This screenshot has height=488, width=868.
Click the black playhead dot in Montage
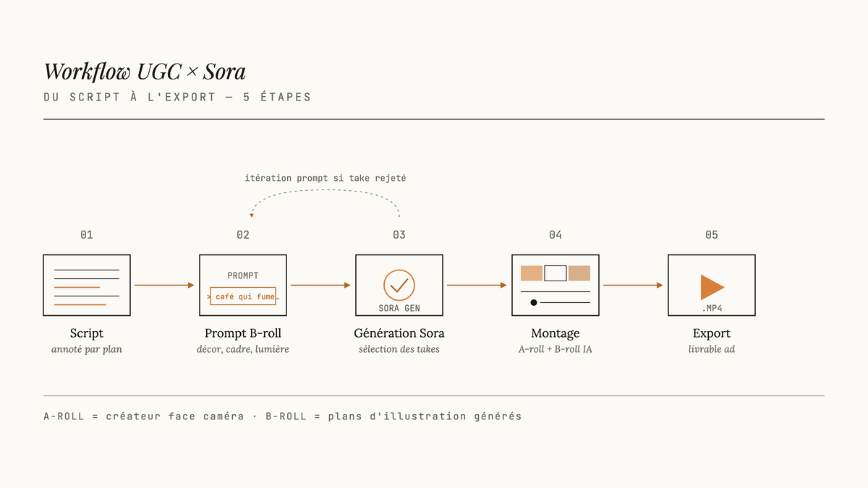point(534,302)
